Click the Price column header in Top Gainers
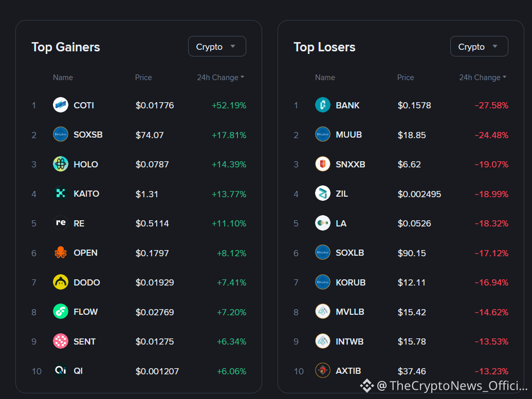The width and height of the screenshot is (532, 399). (143, 78)
